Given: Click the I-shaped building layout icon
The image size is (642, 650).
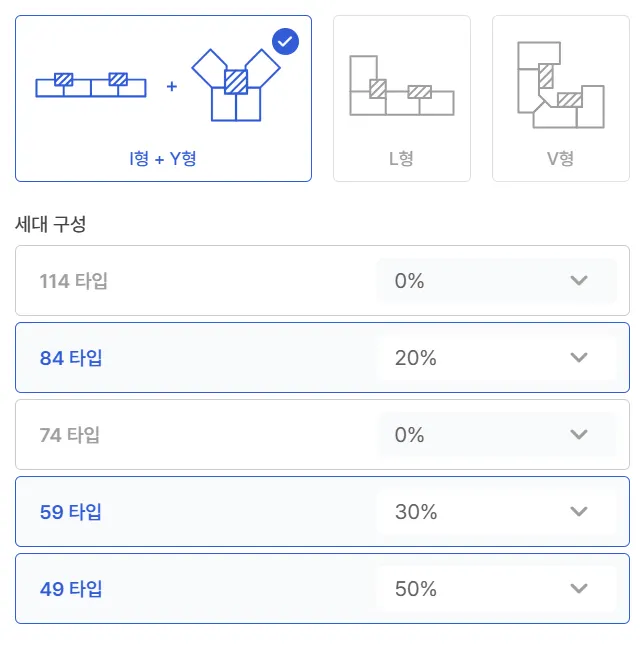Looking at the screenshot, I should click(91, 86).
